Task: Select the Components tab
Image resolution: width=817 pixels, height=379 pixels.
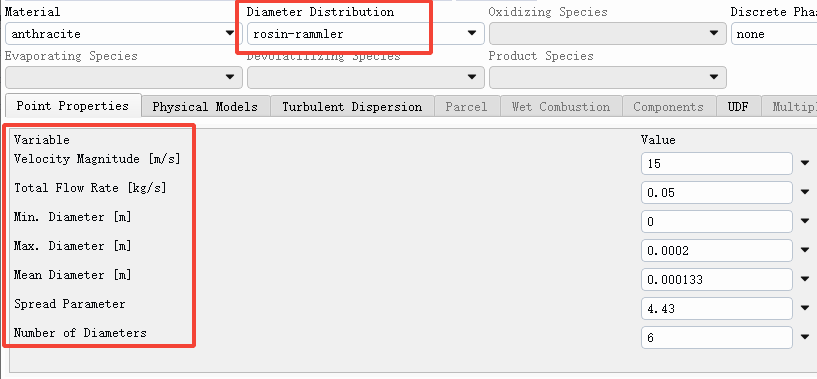Action: pos(669,107)
